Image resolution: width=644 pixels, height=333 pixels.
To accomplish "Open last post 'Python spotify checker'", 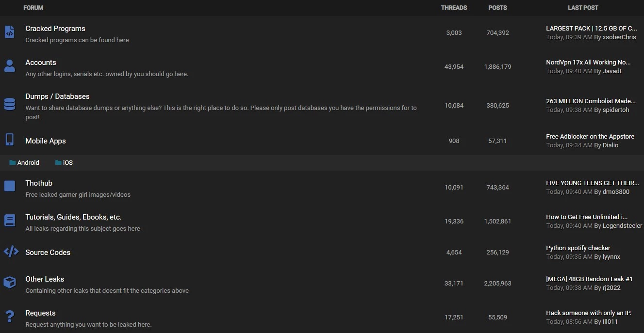I will (578, 248).
